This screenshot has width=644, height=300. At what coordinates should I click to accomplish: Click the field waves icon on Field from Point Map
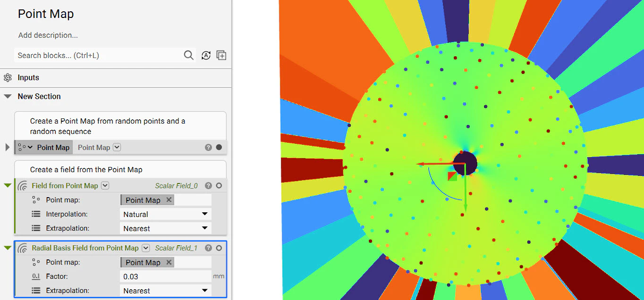pos(22,185)
